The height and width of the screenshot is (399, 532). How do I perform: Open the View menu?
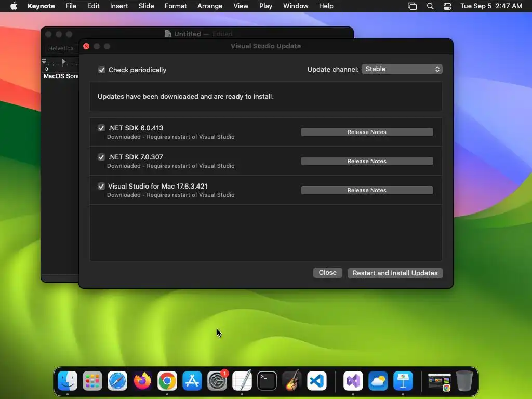pyautogui.click(x=241, y=6)
